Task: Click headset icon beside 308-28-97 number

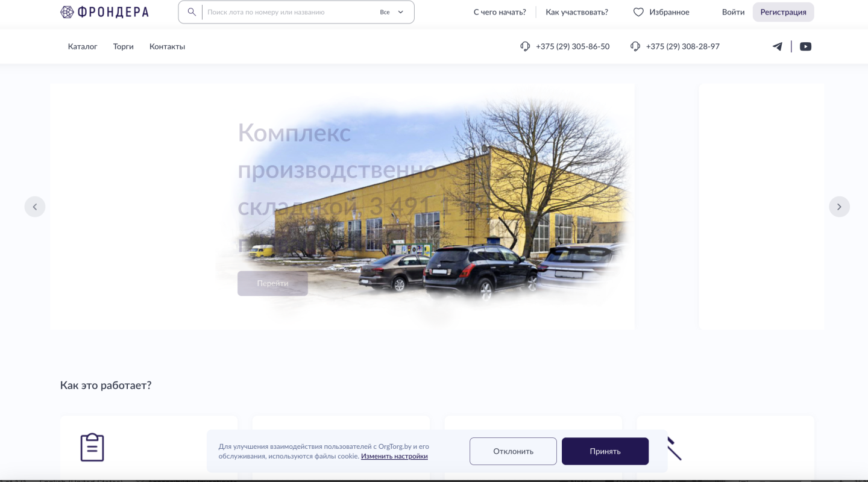Action: [635, 46]
